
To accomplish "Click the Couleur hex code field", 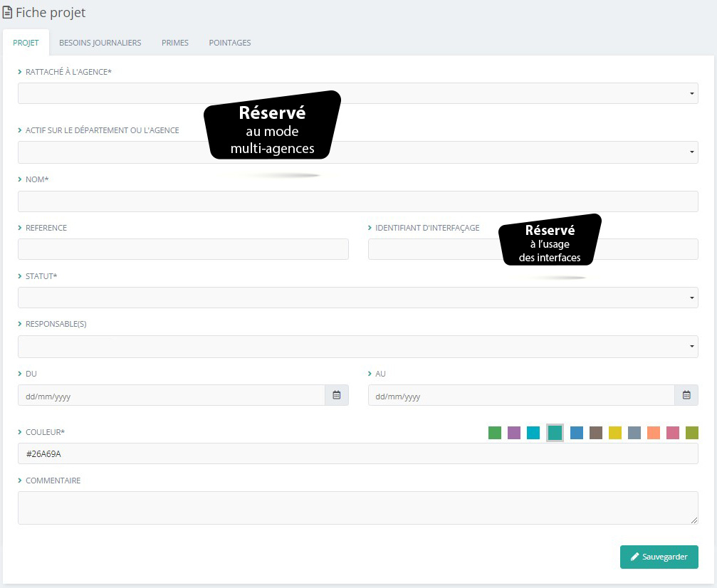I will [x=357, y=453].
